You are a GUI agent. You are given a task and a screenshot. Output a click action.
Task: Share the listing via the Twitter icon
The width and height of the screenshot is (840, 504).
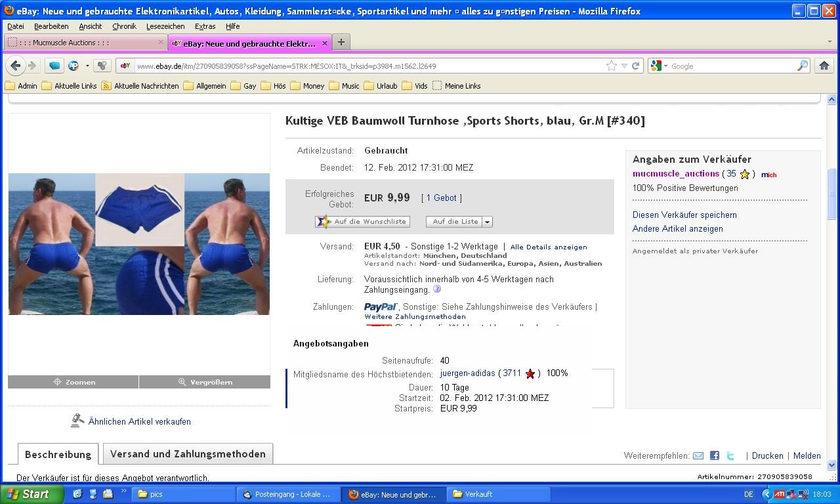click(730, 455)
